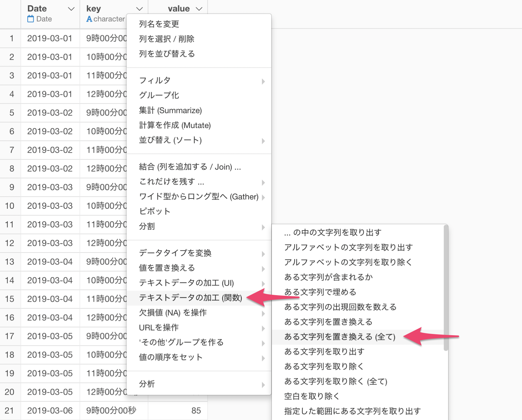Screen dimensions: 522x420
Task: Open the key column header dropdown
Action: coord(140,9)
